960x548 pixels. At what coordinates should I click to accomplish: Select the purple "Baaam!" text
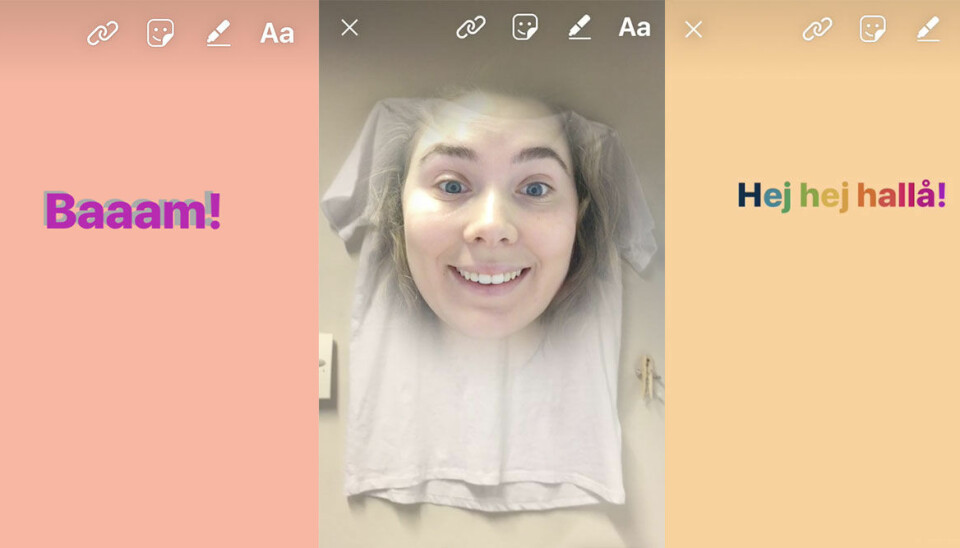[132, 211]
